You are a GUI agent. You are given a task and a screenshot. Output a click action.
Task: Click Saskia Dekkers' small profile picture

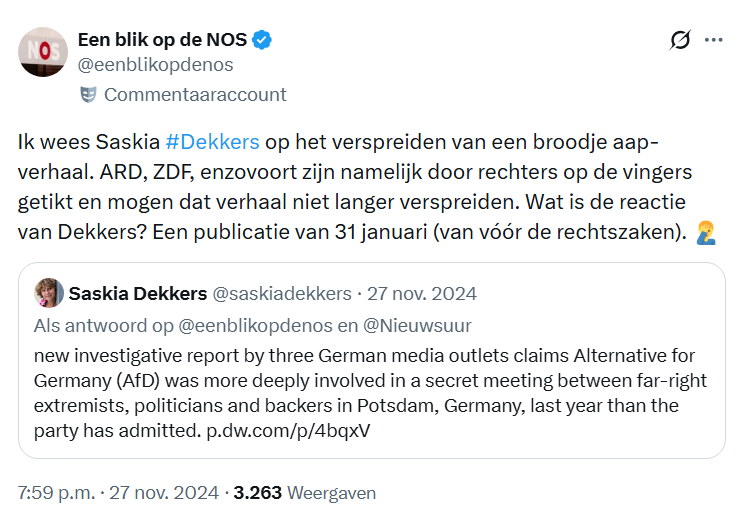click(x=48, y=293)
